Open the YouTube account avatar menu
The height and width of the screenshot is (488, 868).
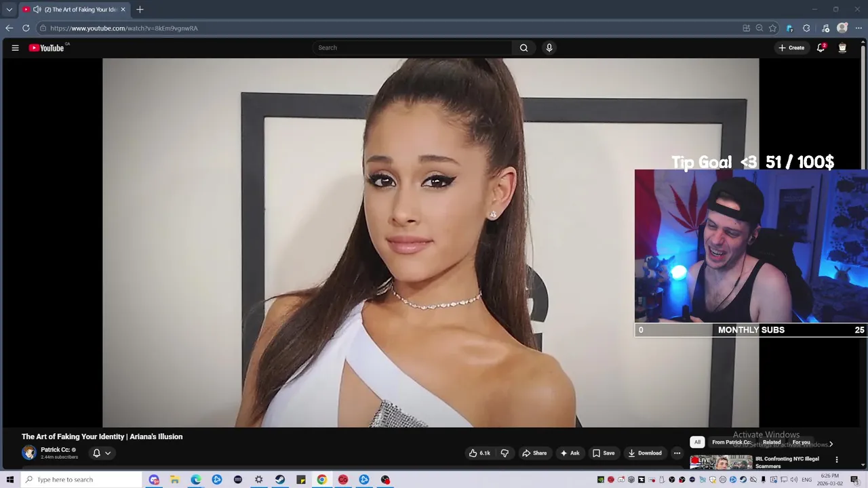click(x=842, y=48)
